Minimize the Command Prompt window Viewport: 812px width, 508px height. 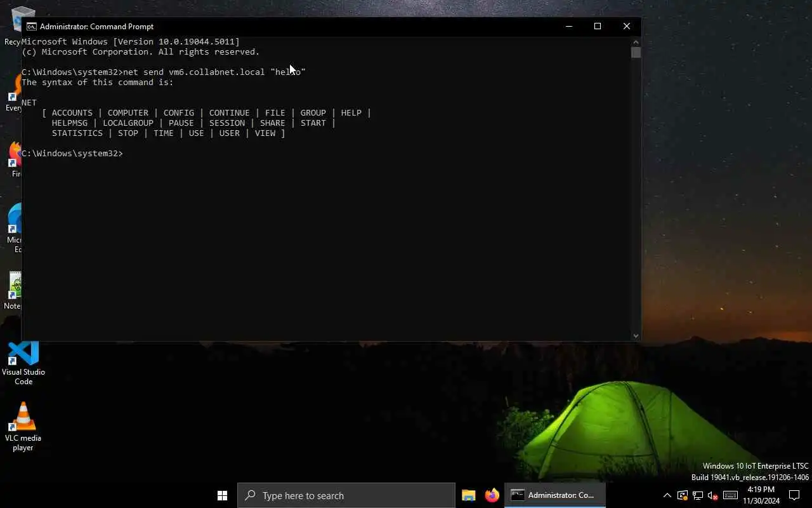(x=569, y=26)
